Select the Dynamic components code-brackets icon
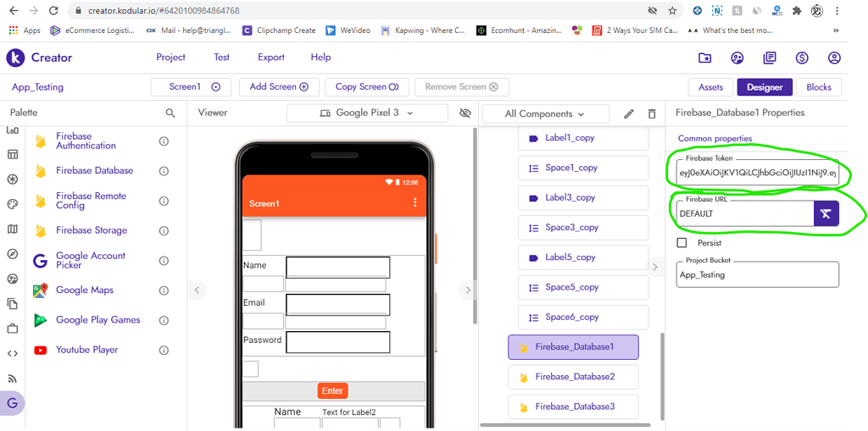The image size is (868, 431). (x=12, y=354)
